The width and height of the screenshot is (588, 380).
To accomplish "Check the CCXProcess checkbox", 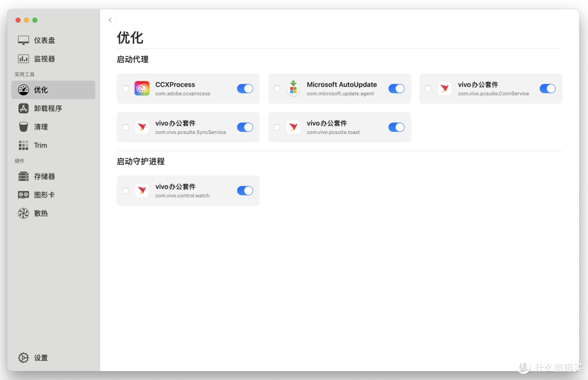I will coord(126,89).
